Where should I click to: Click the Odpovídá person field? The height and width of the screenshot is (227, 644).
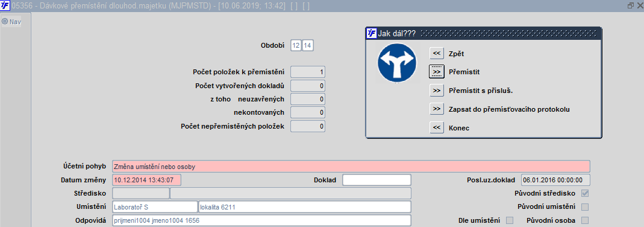[x=261, y=220]
